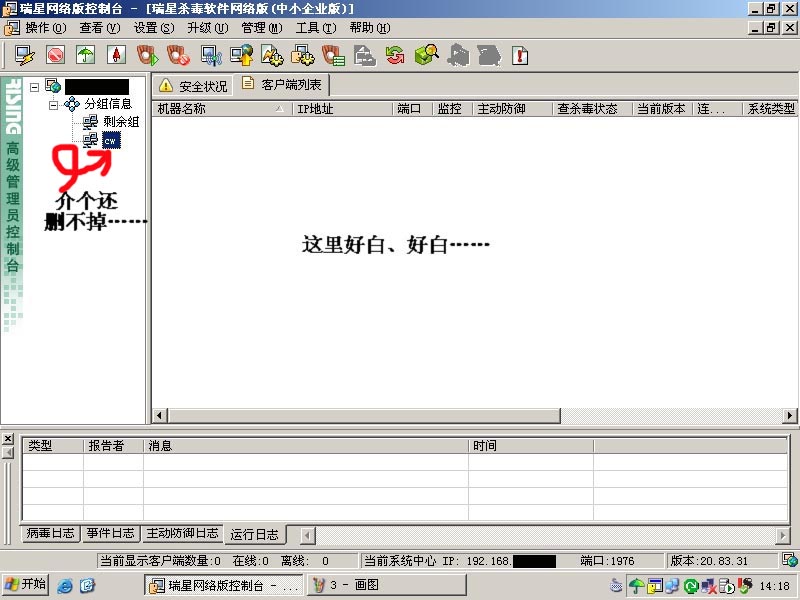800x600 pixels.
Task: Sort by the 机器名称 column header
Action: (221, 109)
